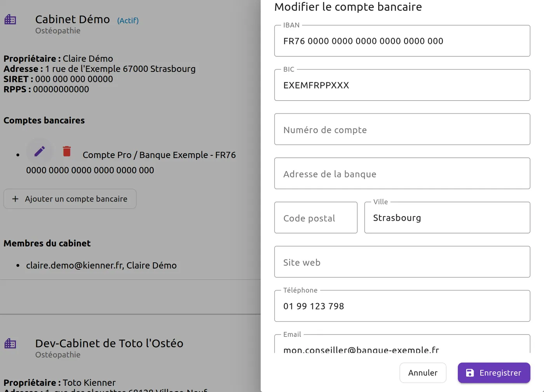
Task: Add a bank account via Ajouter un compte bancaire
Action: (x=70, y=199)
